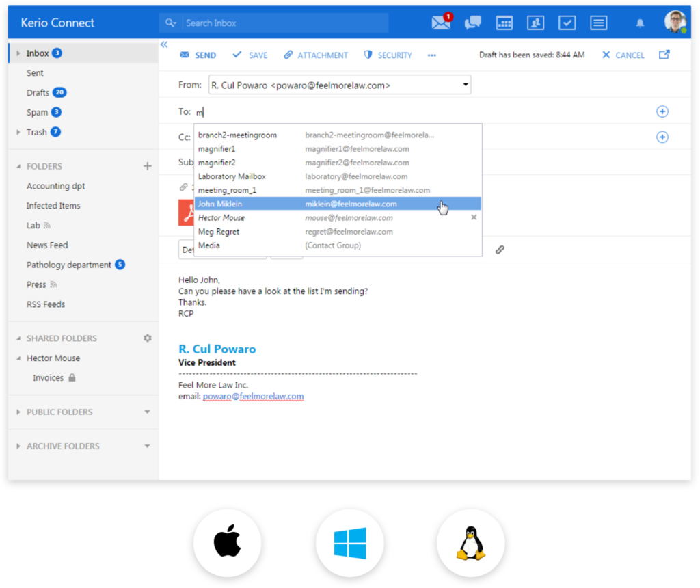700x588 pixels.
Task: Select Laboratory Mailbox suggestion
Action: click(338, 176)
